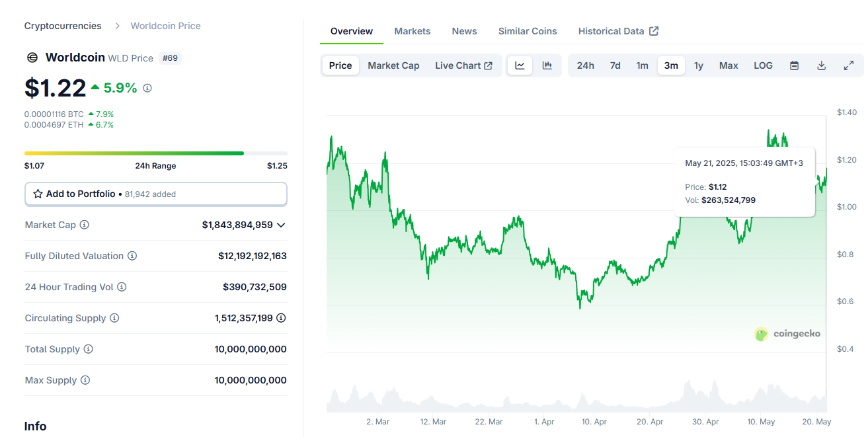Add Worldcoin to Portfolio
This screenshot has width=868, height=437.
click(156, 194)
